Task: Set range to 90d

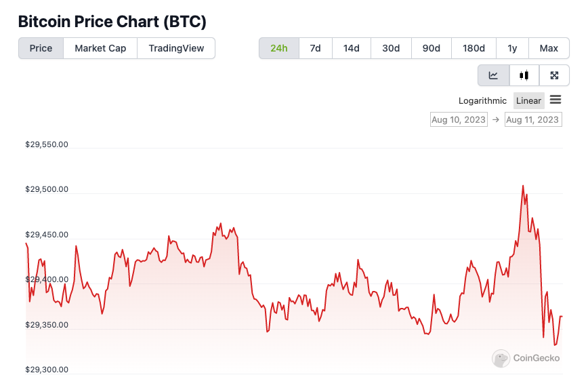Action: (432, 48)
